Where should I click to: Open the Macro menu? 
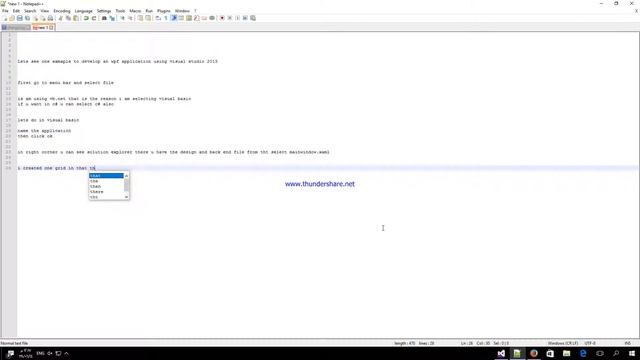(x=135, y=11)
